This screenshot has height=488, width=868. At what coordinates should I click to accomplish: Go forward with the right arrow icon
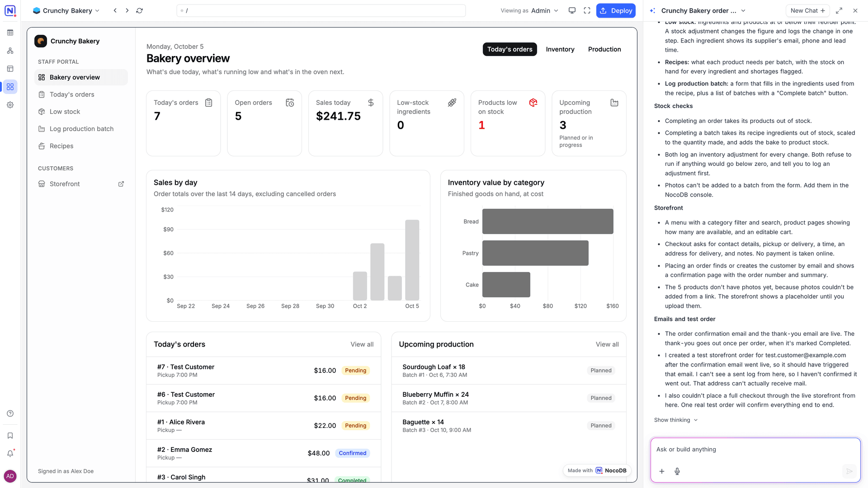tap(127, 10)
